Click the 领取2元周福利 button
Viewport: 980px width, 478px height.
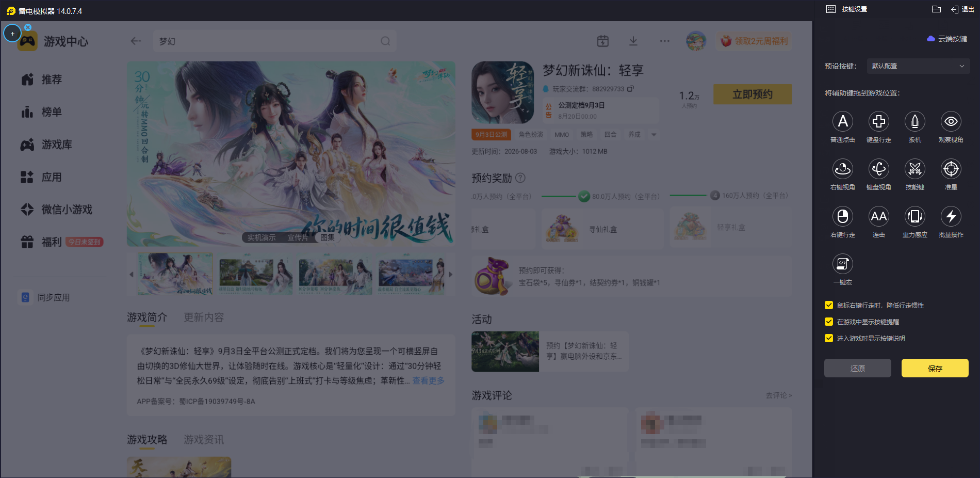754,41
